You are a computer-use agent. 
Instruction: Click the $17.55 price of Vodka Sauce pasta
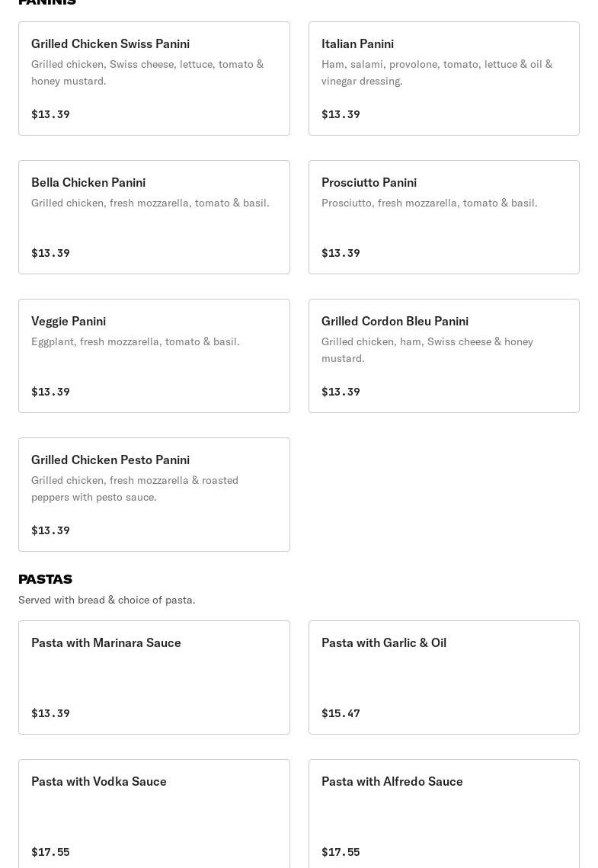click(x=50, y=852)
